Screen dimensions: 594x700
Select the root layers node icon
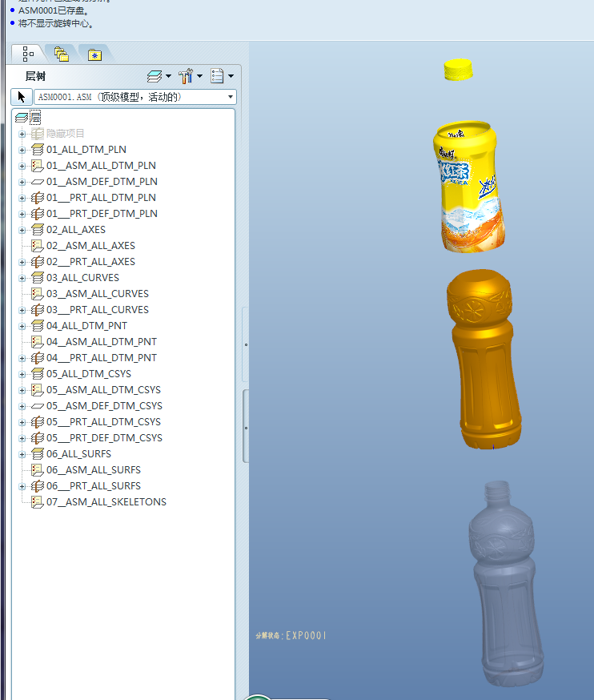(22, 118)
